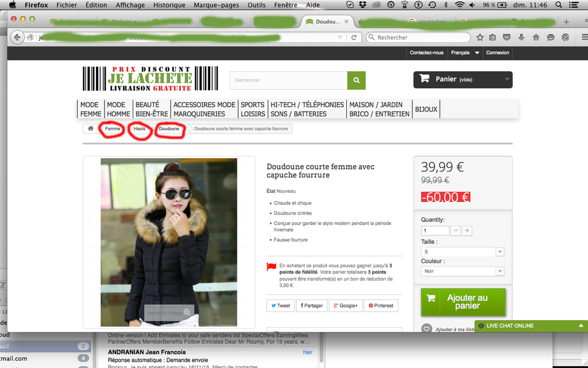Open Hi-Tech / Téléphonies category

pyautogui.click(x=307, y=109)
